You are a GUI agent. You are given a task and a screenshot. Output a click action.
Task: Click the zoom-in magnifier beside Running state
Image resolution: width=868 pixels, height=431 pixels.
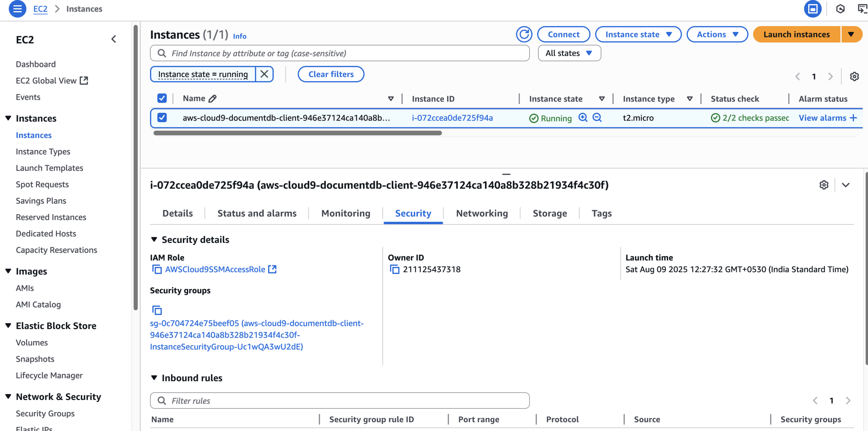(583, 118)
